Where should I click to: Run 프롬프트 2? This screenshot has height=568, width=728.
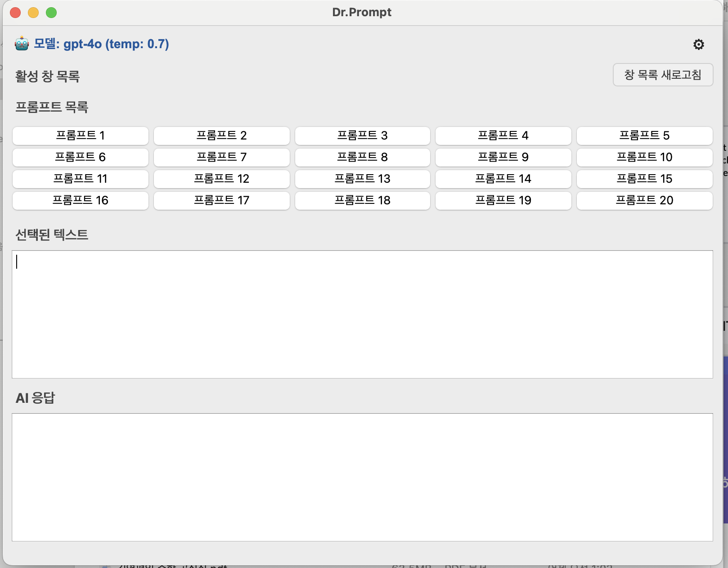[x=221, y=135]
